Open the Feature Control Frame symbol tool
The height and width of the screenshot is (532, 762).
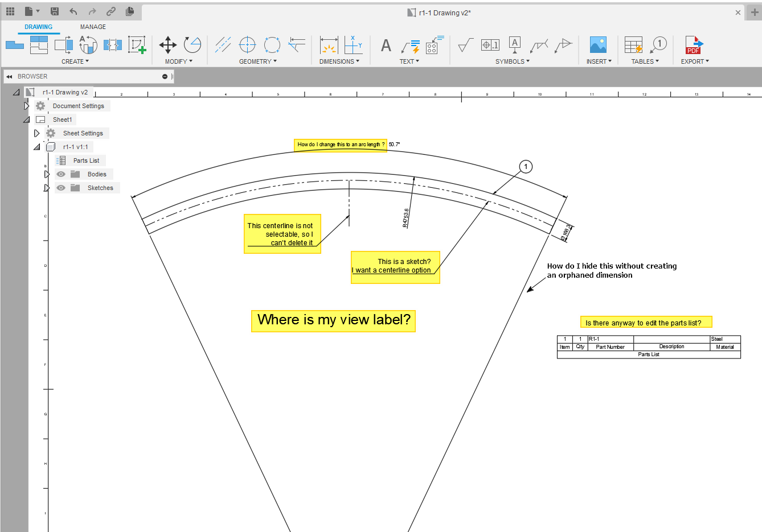(490, 45)
